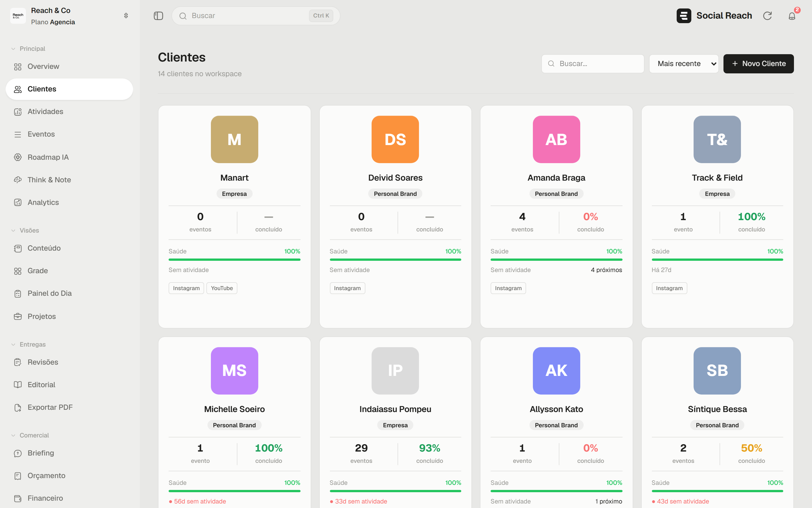Viewport: 812px width, 508px height.
Task: Click the '4 próximos' text
Action: coord(606,270)
